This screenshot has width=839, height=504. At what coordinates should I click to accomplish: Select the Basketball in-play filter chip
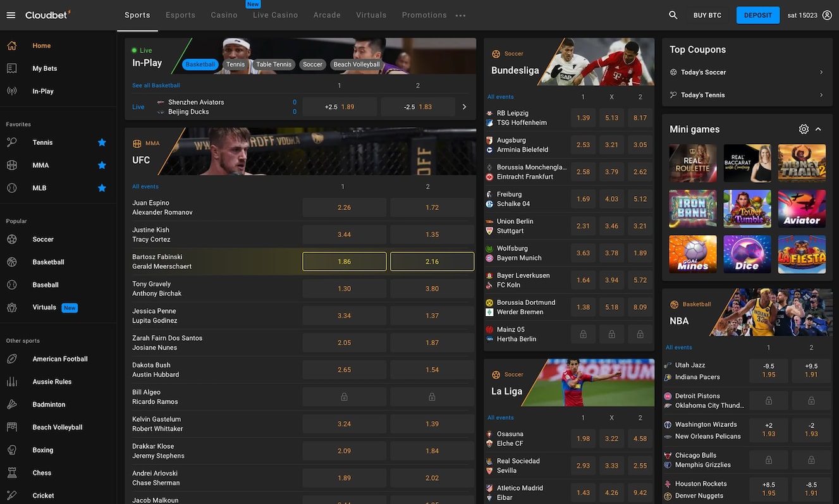pos(200,65)
